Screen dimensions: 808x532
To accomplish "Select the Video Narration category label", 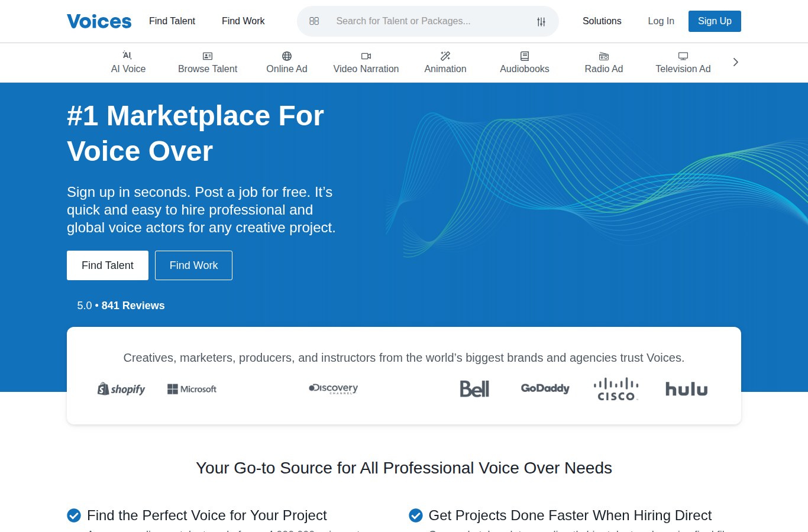I will [366, 69].
